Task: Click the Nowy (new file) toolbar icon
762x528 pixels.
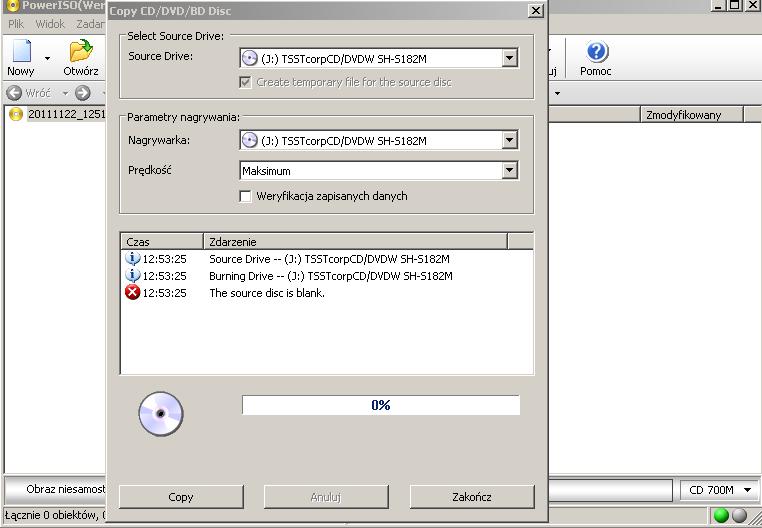Action: click(21, 52)
